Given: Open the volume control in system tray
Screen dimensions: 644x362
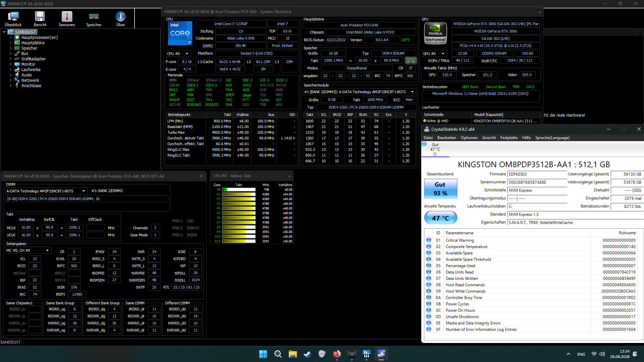Looking at the screenshot, I should click(602, 354).
